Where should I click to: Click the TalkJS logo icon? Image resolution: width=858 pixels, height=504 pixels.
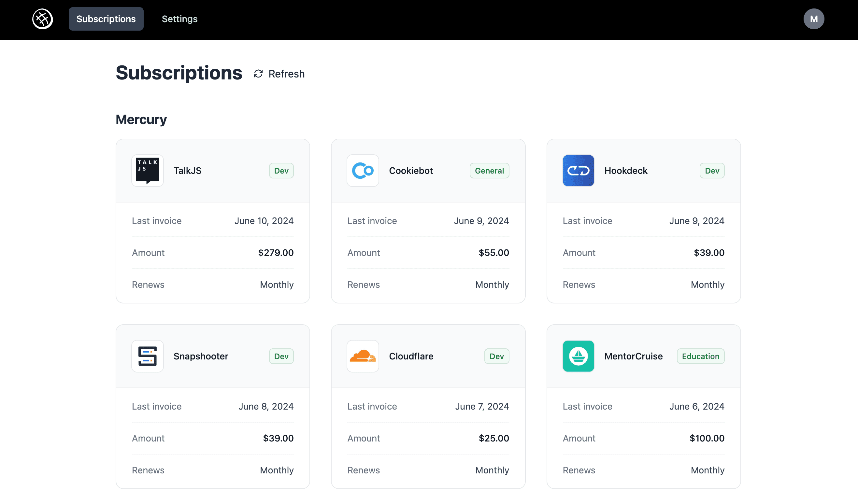148,171
